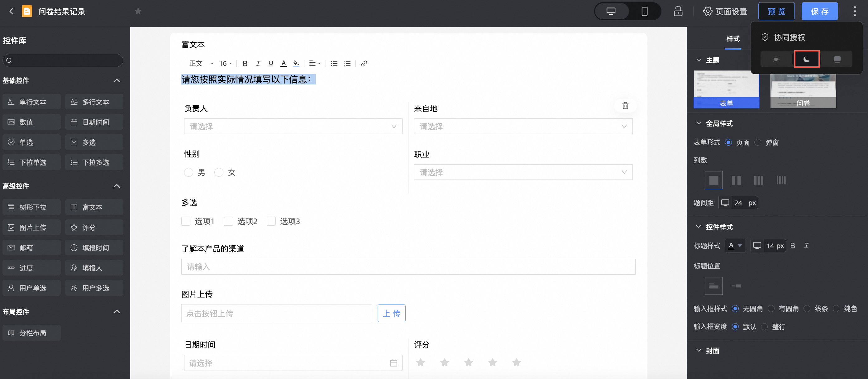Insert numbered list

pyautogui.click(x=347, y=63)
